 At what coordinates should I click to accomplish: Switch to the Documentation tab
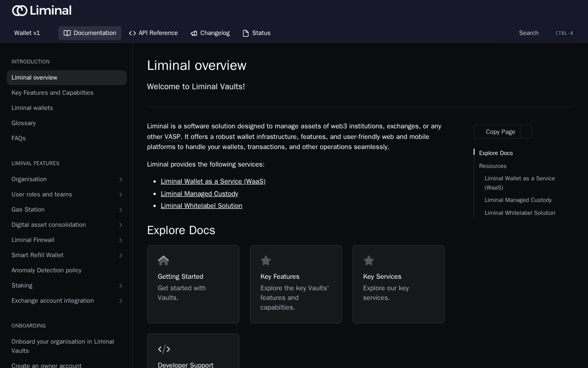tap(90, 33)
